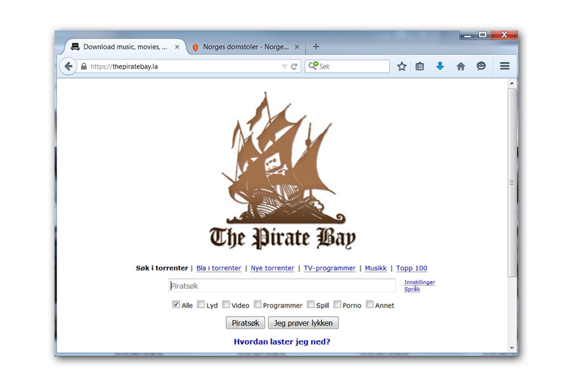Screen dimensions: 582x392
Task: Show bookmarks list icon
Action: [x=420, y=66]
